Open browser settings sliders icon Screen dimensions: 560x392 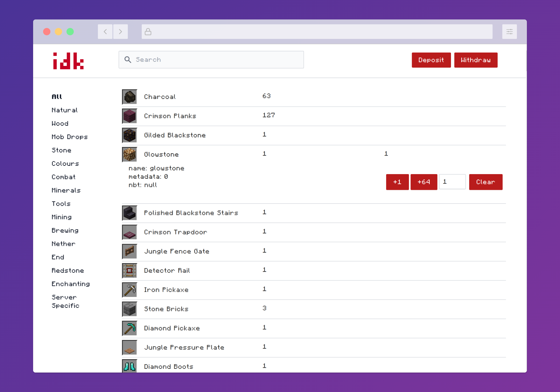point(509,32)
